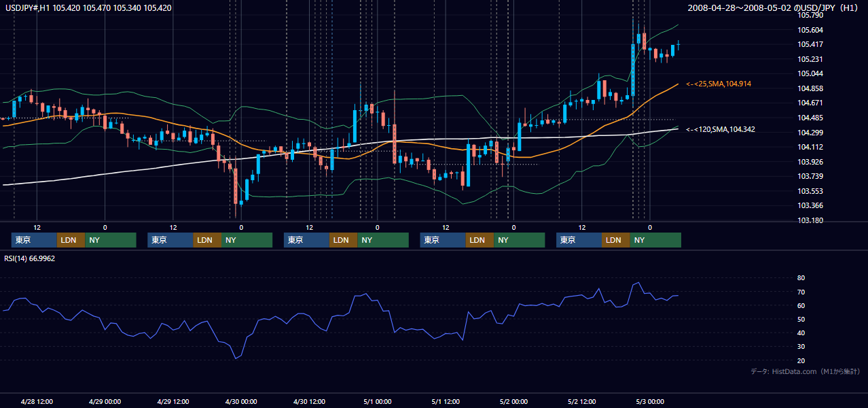Screen dimensions: 868x408
Task: Select the 東京 session block above 4/28 12:00
Action: coord(34,240)
